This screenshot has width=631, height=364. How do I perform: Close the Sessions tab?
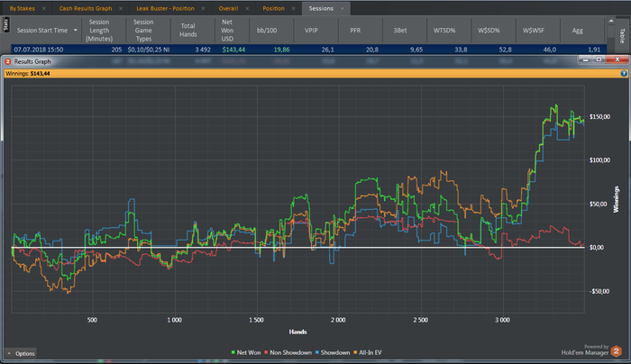[344, 8]
